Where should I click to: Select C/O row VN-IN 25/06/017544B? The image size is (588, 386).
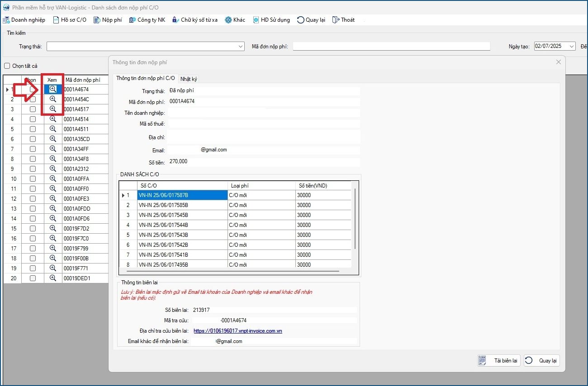click(182, 225)
